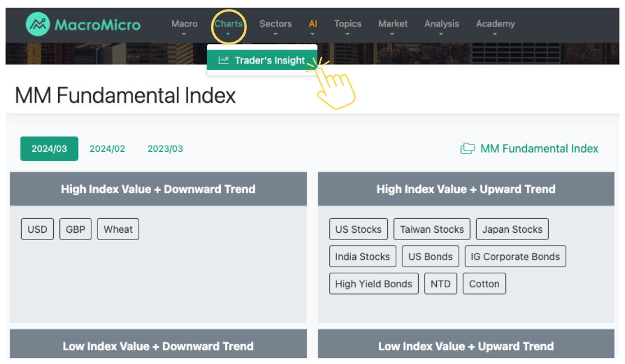Select the 2024/03 date tab
The height and width of the screenshot is (364, 625).
pyautogui.click(x=49, y=149)
